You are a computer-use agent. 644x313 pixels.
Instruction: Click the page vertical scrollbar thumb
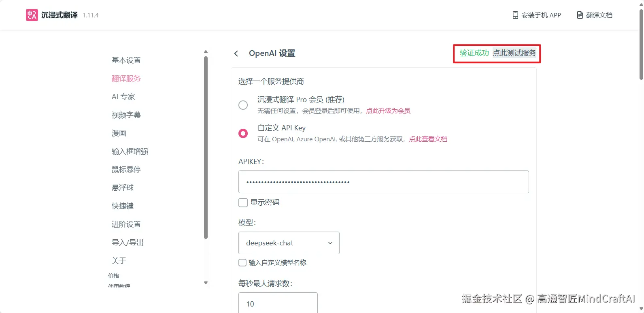click(641, 45)
